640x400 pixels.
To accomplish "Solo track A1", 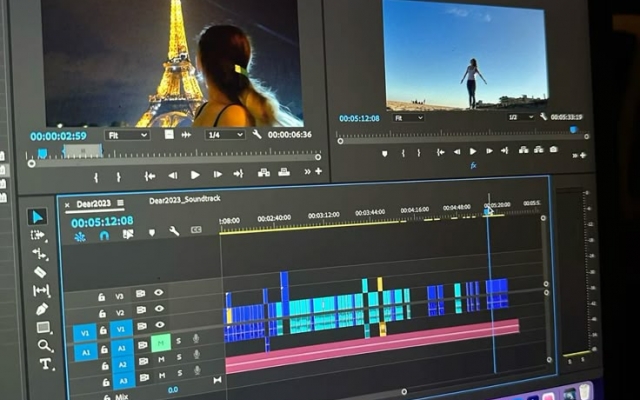I will [x=178, y=341].
